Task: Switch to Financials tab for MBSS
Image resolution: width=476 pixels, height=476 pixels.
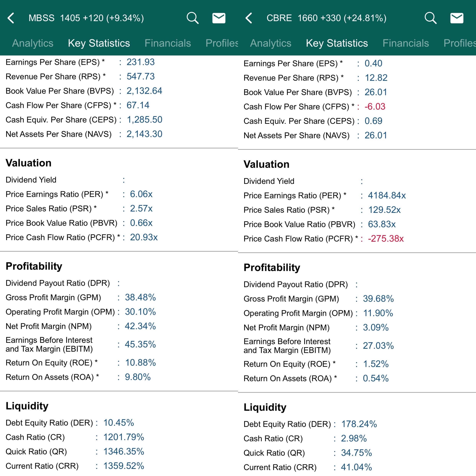Action: coord(167,43)
